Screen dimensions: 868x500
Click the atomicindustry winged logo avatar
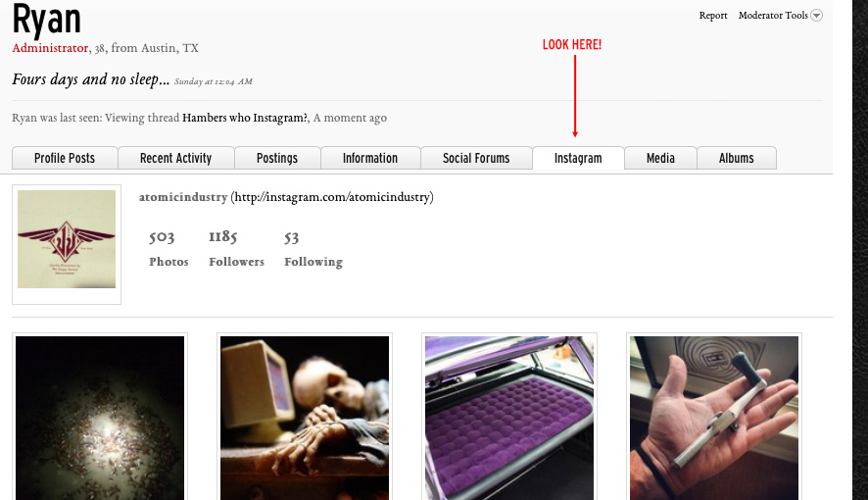click(x=67, y=239)
